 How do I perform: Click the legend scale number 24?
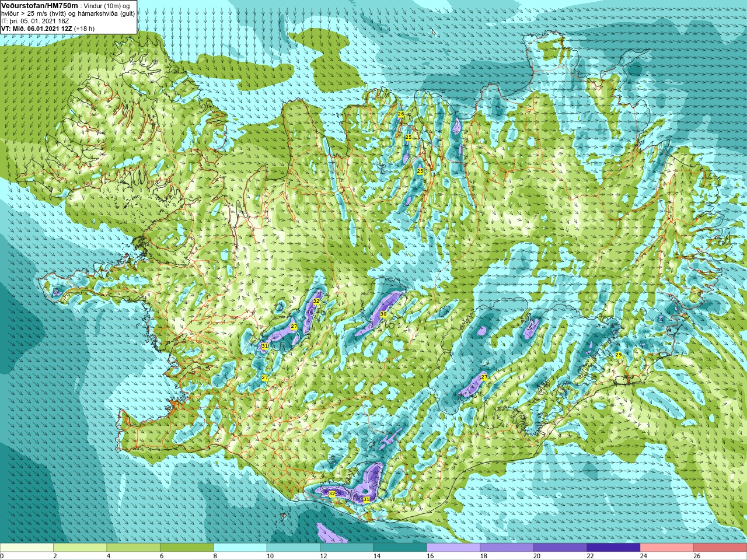644,556
